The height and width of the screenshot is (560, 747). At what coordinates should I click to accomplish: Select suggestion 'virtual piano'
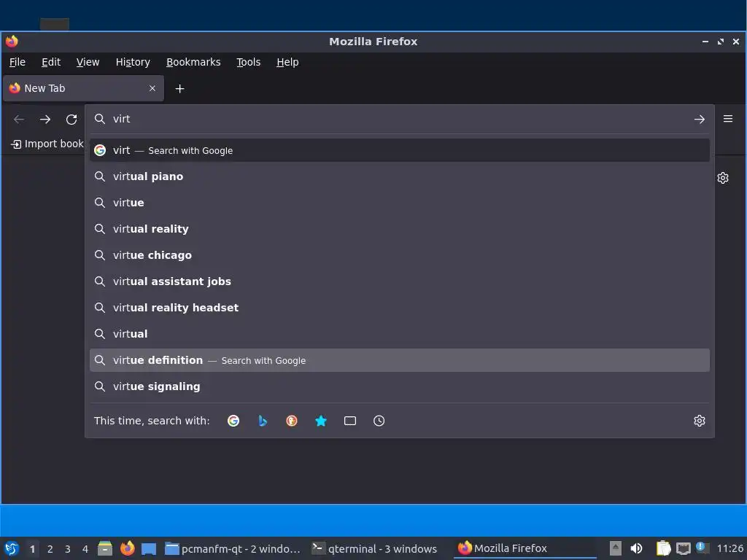tap(399, 176)
